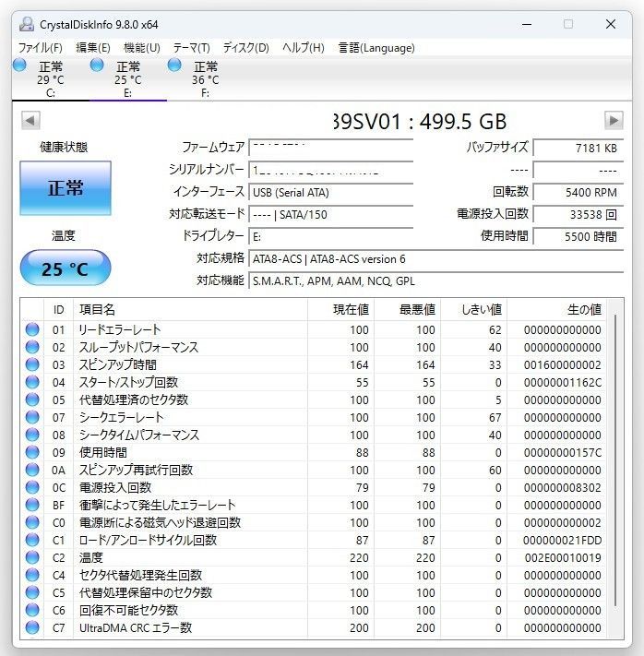644x656 pixels.
Task: Click status orb for 05 代替処理済のセクタ数
Action: tap(32, 400)
